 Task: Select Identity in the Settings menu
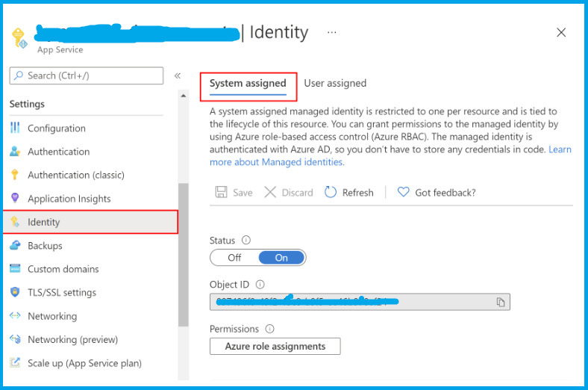pos(90,222)
